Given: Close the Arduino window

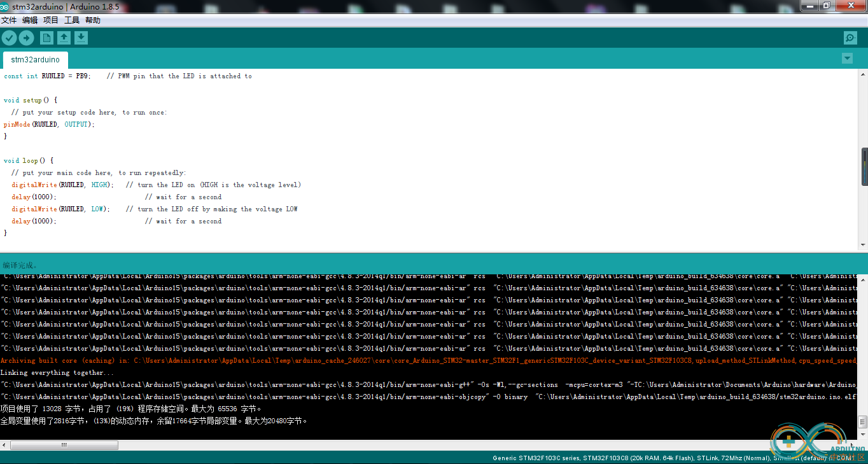Looking at the screenshot, I should point(850,6).
